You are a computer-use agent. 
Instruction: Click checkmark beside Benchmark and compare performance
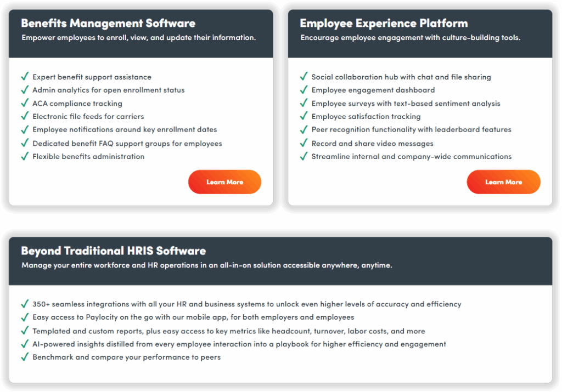[x=25, y=356]
